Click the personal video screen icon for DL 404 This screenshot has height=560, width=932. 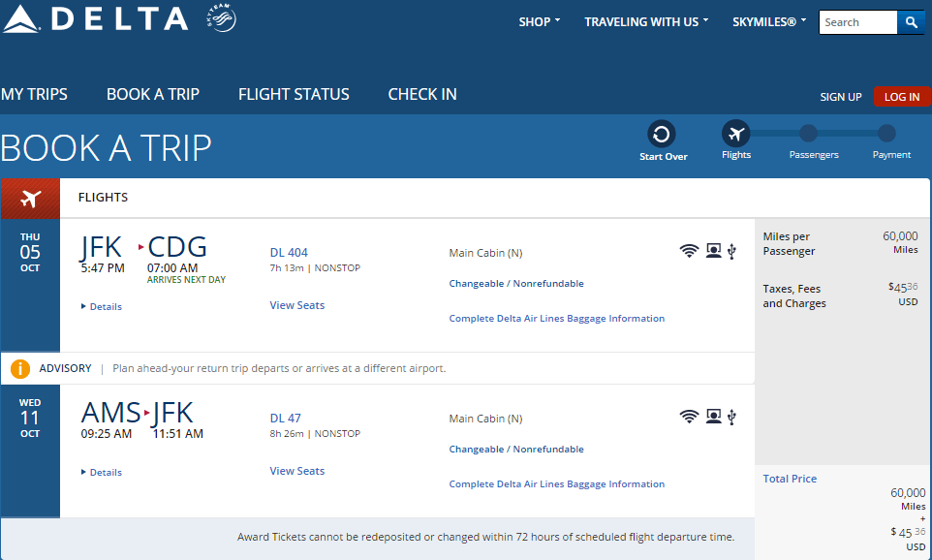click(x=713, y=251)
